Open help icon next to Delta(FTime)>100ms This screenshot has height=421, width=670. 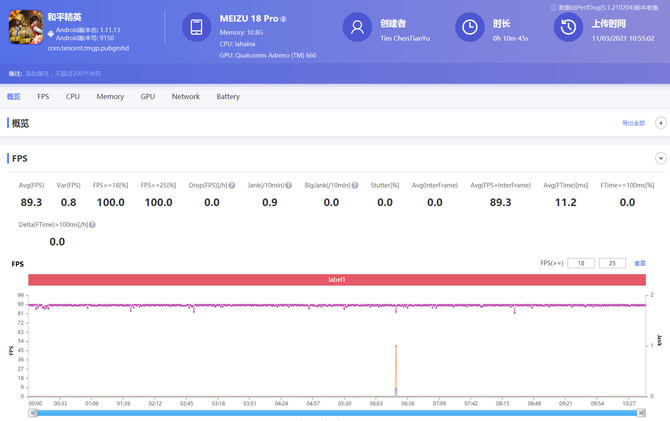(92, 224)
